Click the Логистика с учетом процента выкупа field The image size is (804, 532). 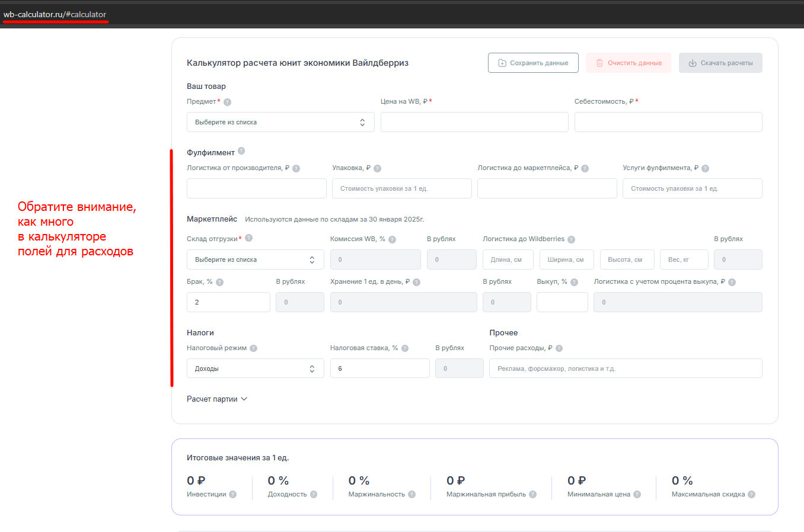[678, 302]
